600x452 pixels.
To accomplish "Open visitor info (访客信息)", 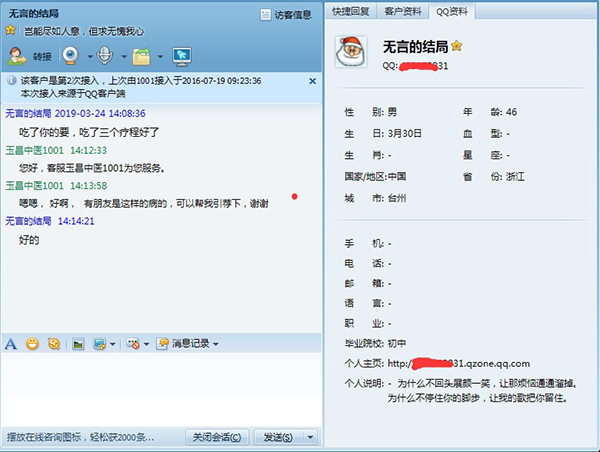I will [285, 15].
